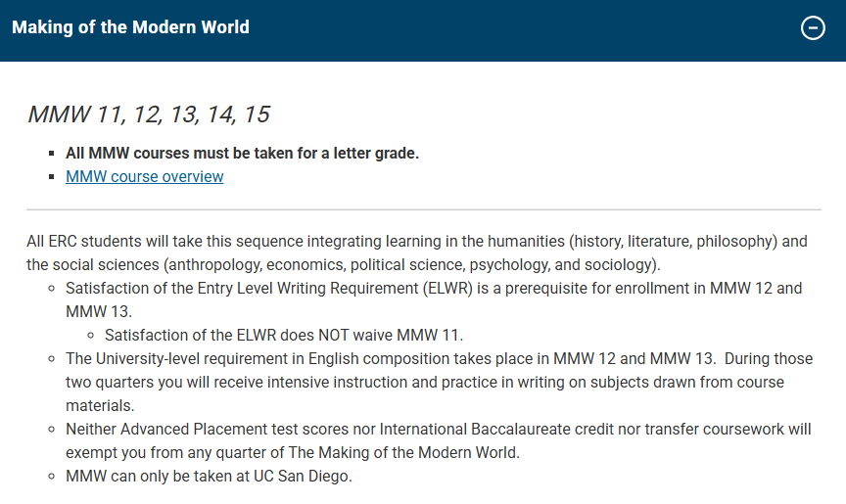Click the "Making of the Modern World" header title

click(x=130, y=27)
